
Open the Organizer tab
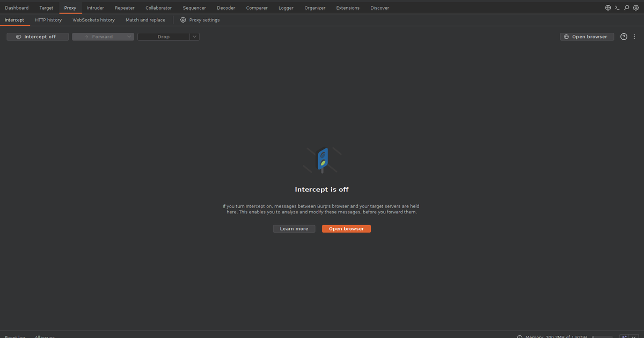point(315,8)
